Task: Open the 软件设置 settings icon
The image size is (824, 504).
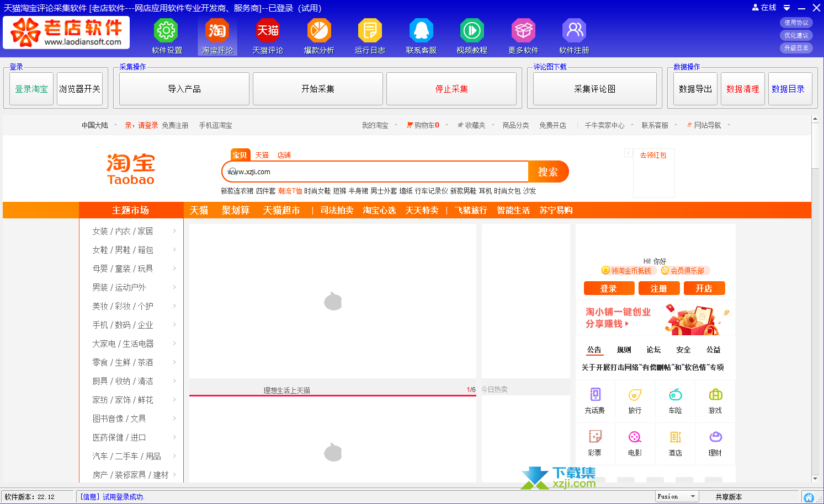Action: pos(167,30)
